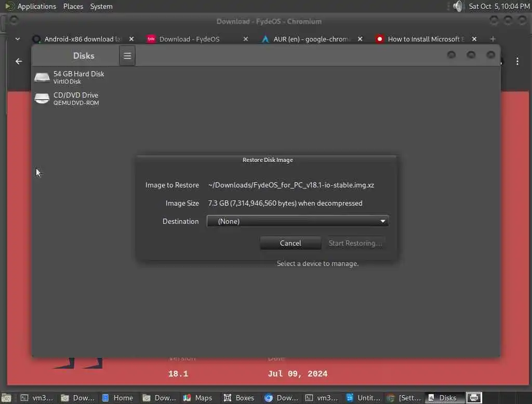
Task: Switch to Download - FydeOS tab in Chromium
Action: point(197,39)
